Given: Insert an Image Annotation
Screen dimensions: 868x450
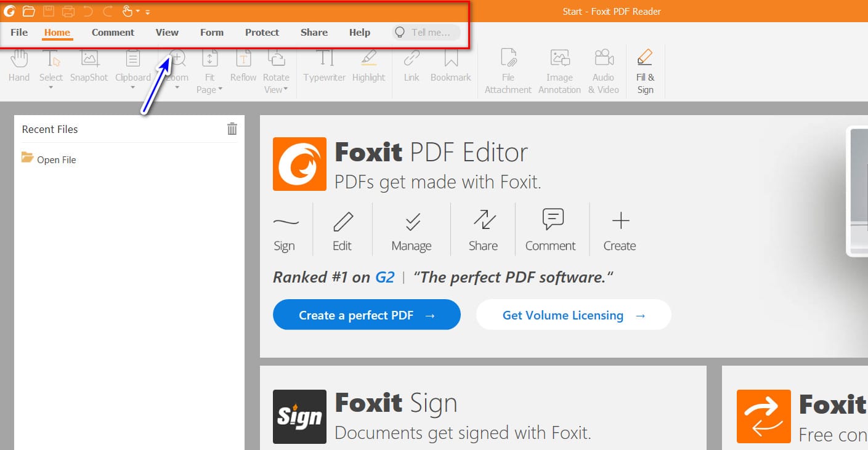Looking at the screenshot, I should (x=559, y=71).
